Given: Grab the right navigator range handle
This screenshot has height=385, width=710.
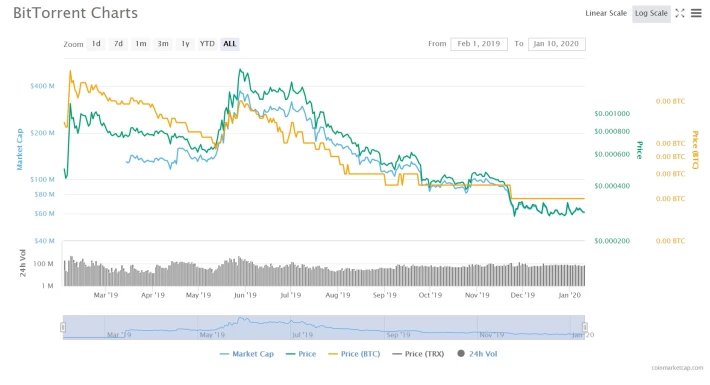Looking at the screenshot, I should [585, 327].
